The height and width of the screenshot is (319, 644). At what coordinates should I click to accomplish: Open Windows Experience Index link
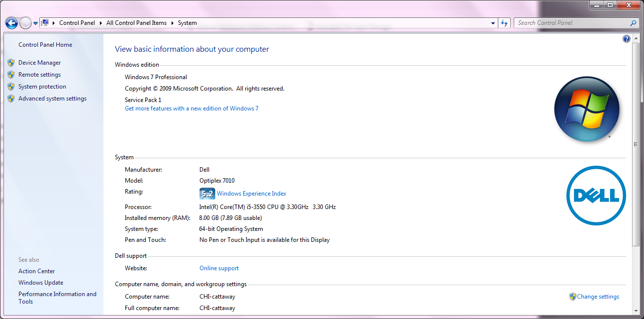point(252,194)
